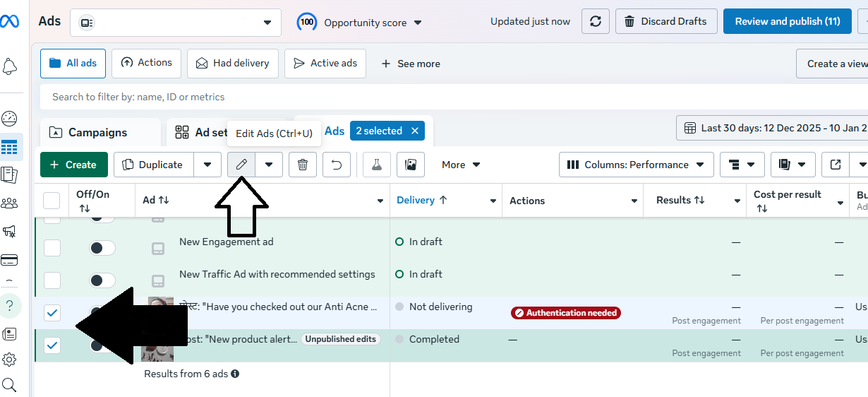The width and height of the screenshot is (868, 397).
Task: Expand the Columns: Performance dropdown
Action: click(636, 165)
